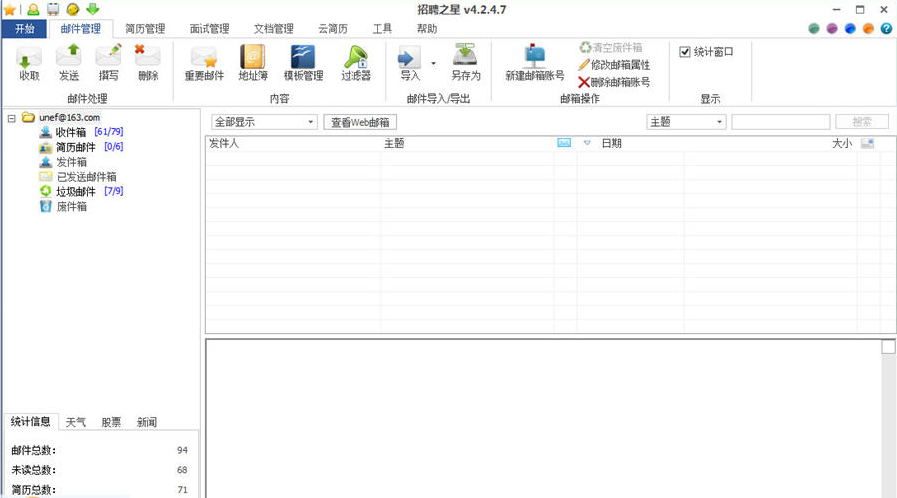Select the green theme color circle

coord(813,29)
